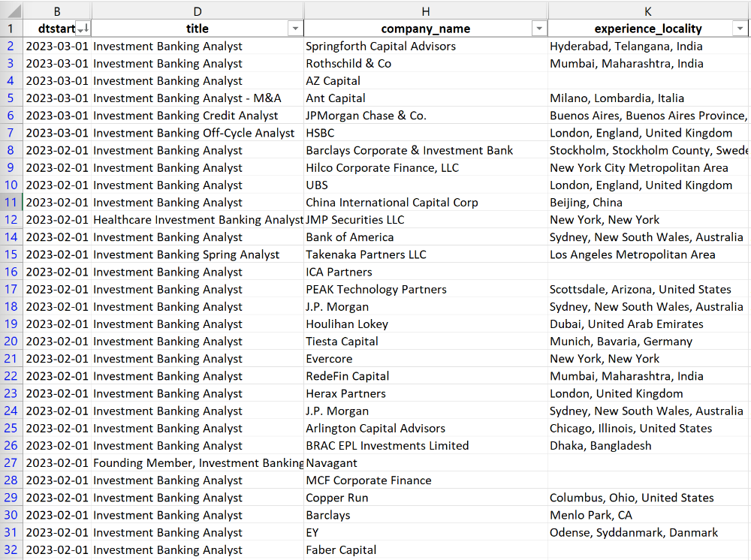Click the 'dtstart' header cell

click(57, 29)
